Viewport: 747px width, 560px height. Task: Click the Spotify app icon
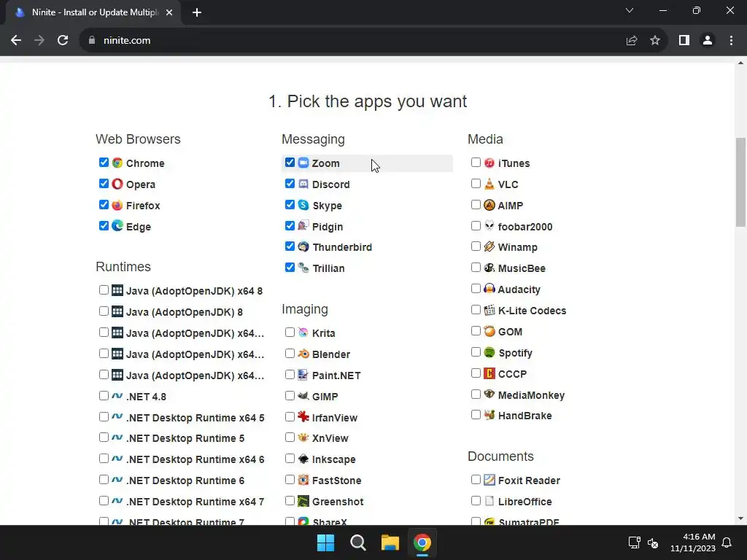click(x=489, y=352)
